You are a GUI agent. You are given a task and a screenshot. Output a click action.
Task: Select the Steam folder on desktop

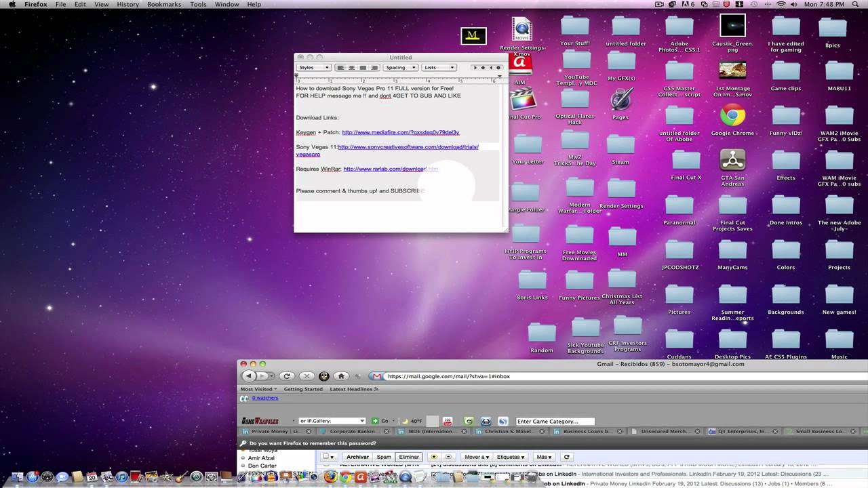620,145
